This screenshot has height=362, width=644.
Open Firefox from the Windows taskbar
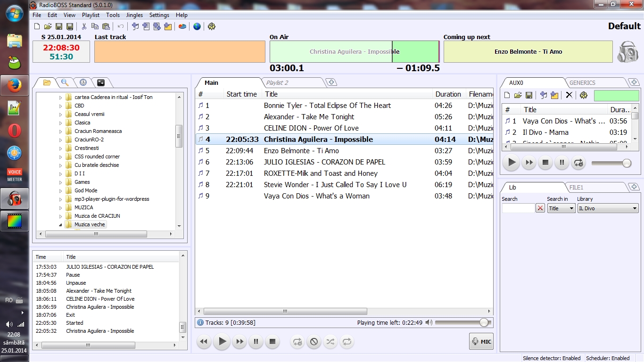click(x=15, y=85)
